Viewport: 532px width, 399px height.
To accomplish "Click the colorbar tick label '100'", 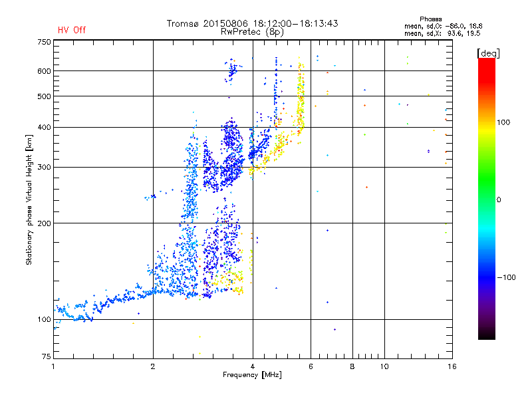I will coord(503,122).
